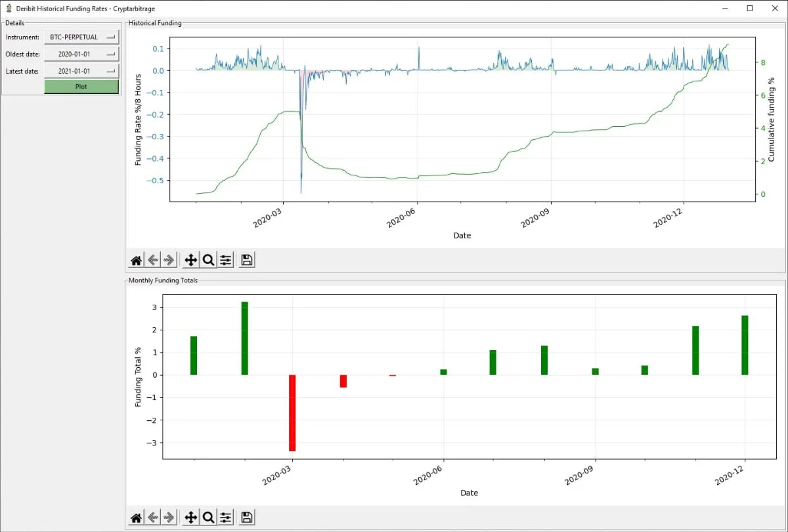
Task: Open Configure subplots in Monthly Funding Totals toolbar
Action: click(x=225, y=518)
